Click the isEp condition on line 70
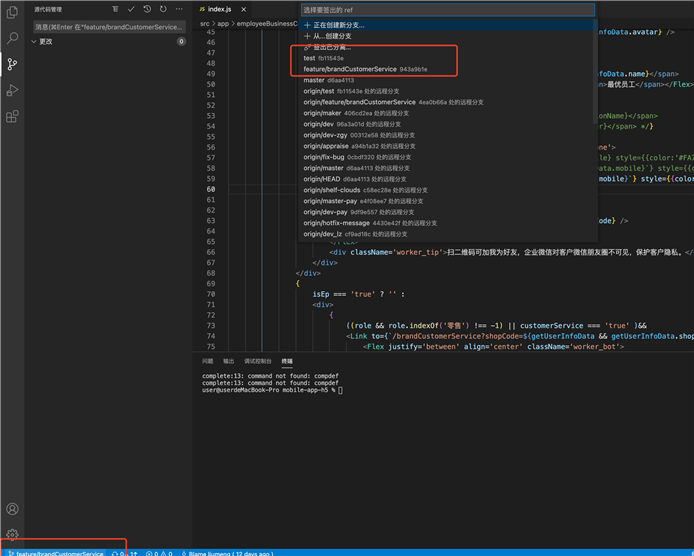Screen dimensions: 694x556 pyautogui.click(x=359, y=294)
